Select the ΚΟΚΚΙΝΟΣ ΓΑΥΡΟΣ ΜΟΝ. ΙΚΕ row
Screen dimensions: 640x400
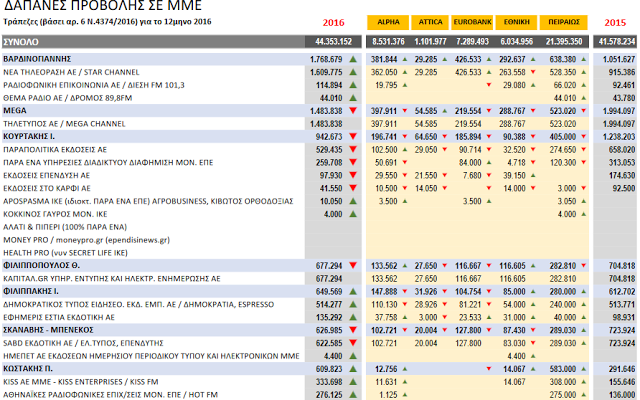(x=55, y=214)
